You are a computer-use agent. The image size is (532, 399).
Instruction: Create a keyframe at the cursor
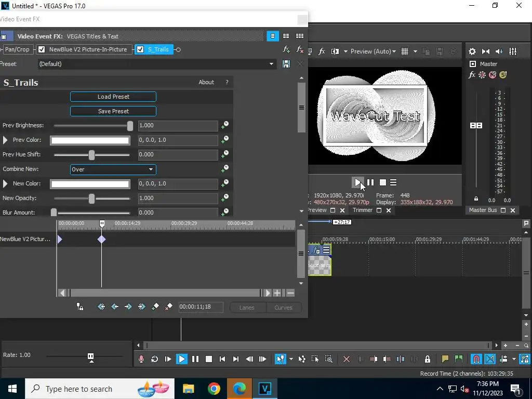[x=155, y=307]
